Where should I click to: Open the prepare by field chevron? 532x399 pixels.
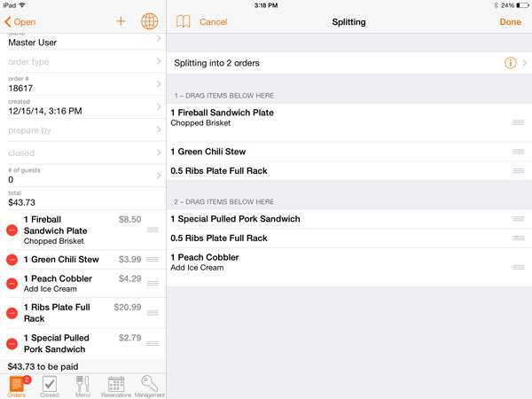[159, 130]
